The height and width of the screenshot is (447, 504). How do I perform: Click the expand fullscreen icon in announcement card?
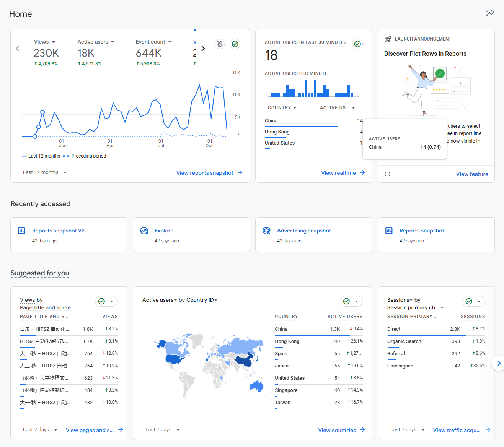click(x=387, y=174)
